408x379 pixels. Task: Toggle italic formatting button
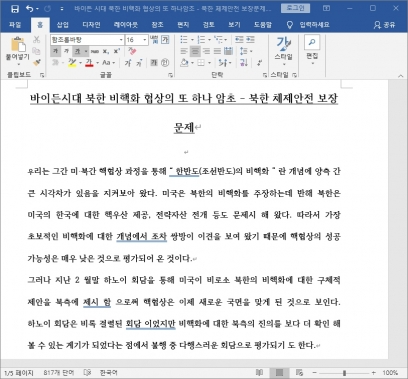66,51
